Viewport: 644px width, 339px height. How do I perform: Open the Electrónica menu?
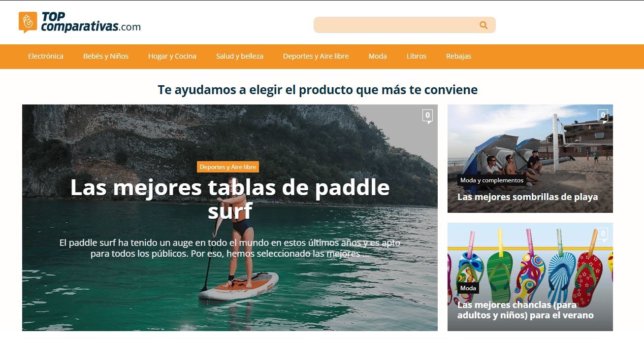point(46,56)
